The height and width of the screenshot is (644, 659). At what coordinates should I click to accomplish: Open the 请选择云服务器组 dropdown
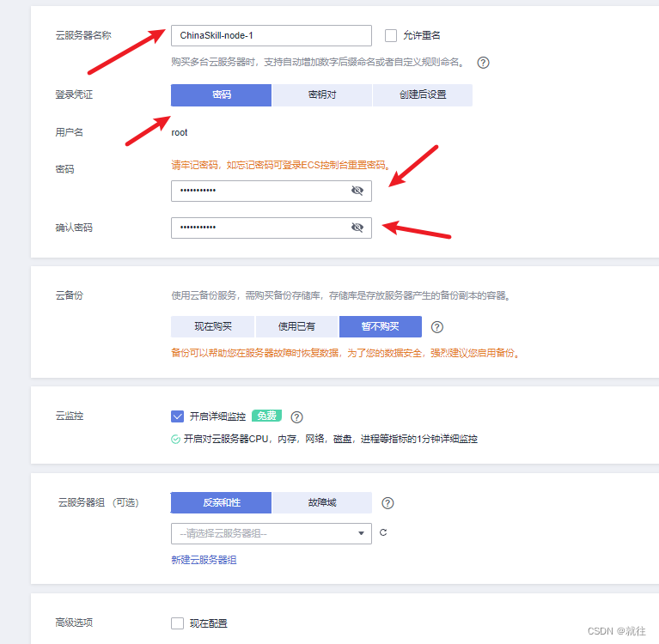click(x=272, y=533)
